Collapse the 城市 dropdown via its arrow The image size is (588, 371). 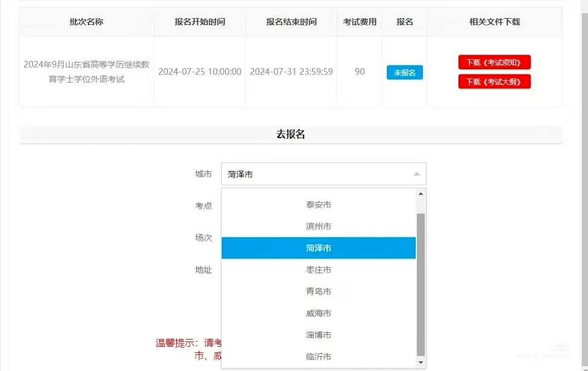pos(417,174)
